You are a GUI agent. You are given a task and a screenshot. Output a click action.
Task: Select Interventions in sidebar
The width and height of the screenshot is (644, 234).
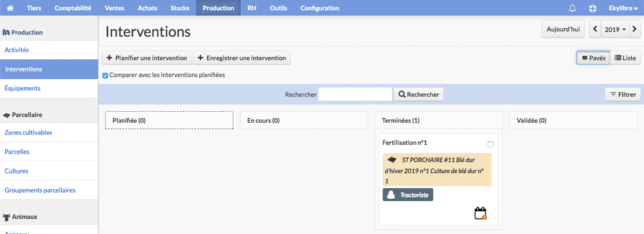(49, 69)
